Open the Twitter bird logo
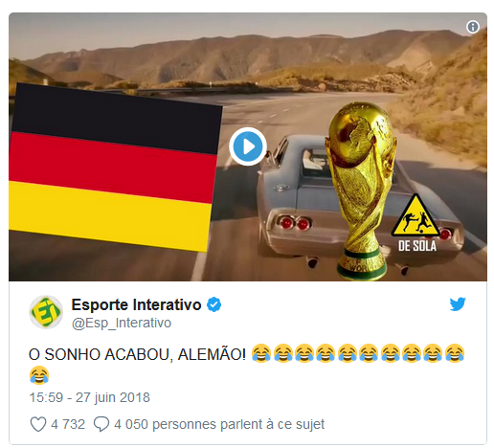Image resolution: width=494 pixels, height=448 pixels. coord(458,304)
